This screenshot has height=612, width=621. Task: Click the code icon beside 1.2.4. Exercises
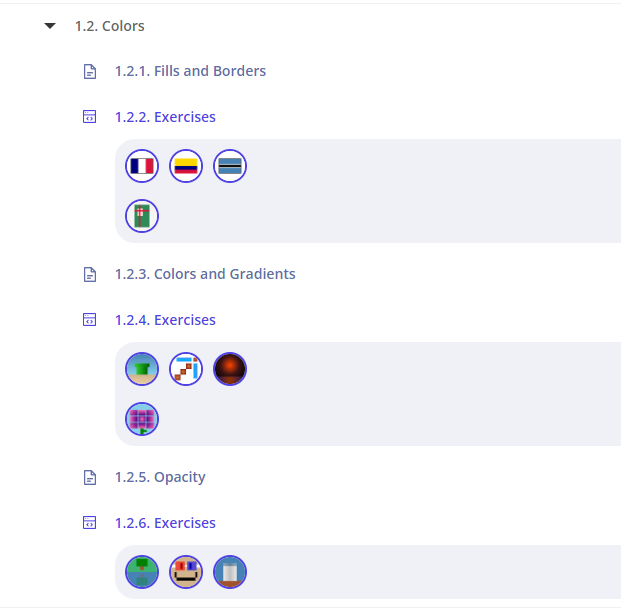pos(89,320)
